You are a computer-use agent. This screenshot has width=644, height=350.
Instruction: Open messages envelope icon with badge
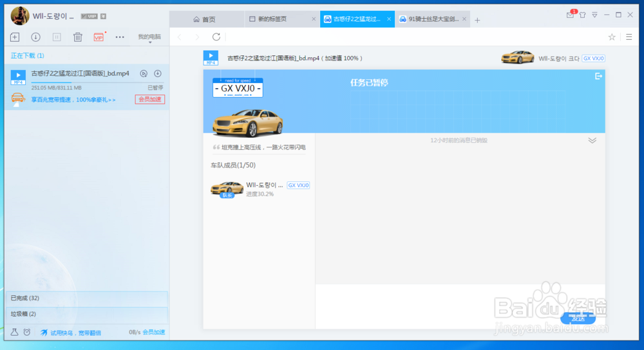(571, 14)
